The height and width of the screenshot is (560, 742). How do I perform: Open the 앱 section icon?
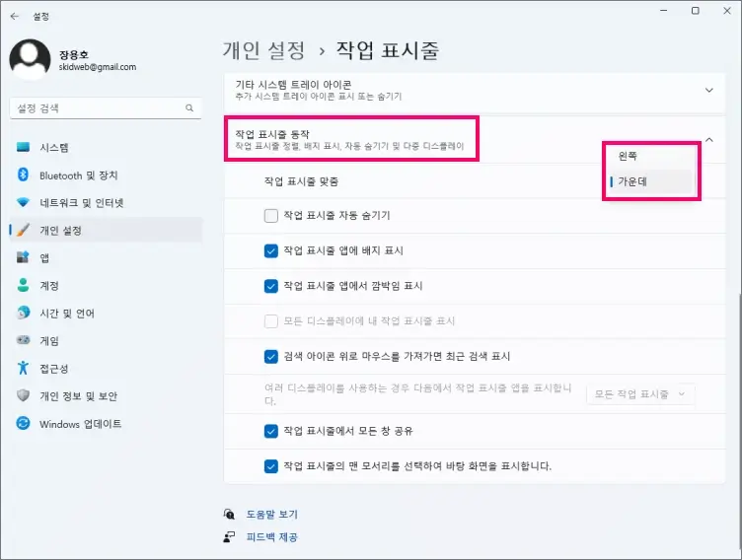point(24,257)
